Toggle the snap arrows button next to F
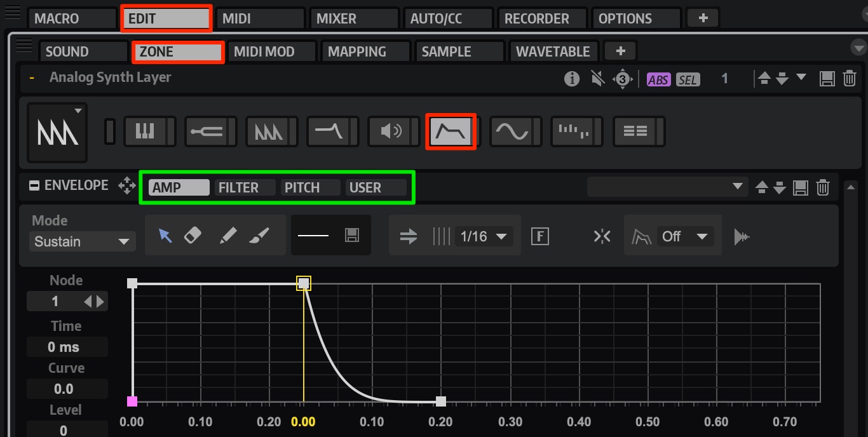 point(602,236)
